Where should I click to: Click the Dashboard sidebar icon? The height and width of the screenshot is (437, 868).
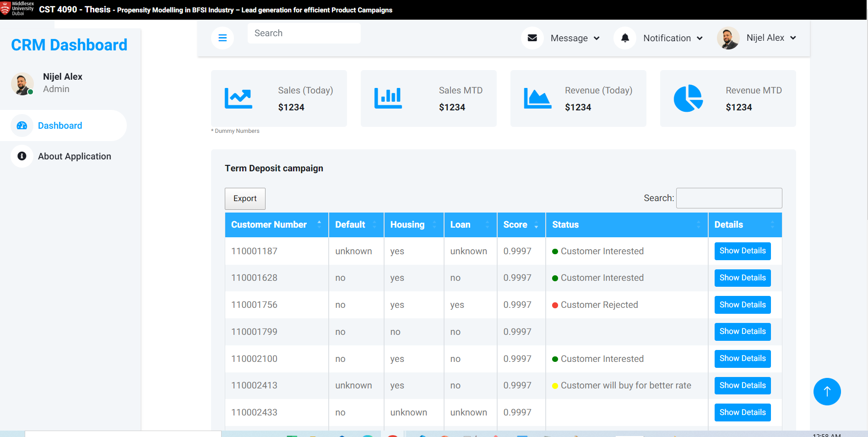[22, 126]
